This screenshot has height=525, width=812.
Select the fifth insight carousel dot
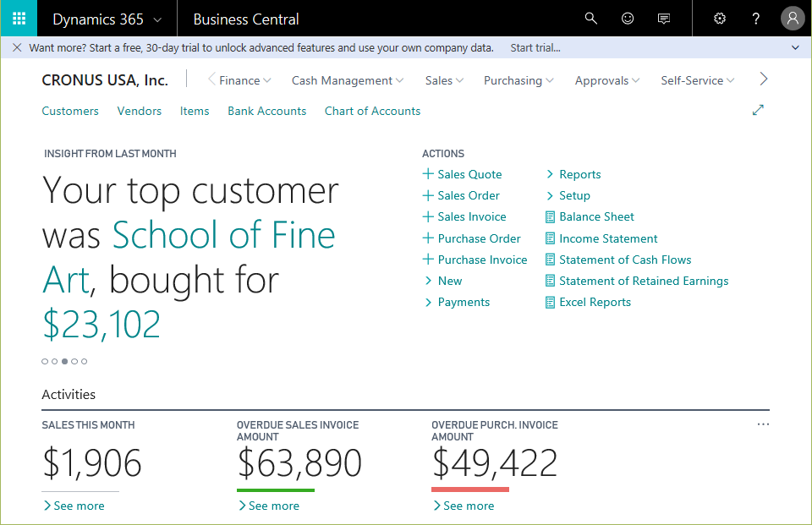click(85, 361)
